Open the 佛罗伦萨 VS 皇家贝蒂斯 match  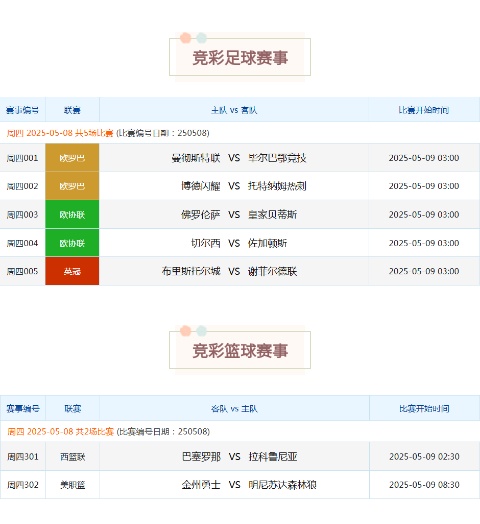(239, 215)
